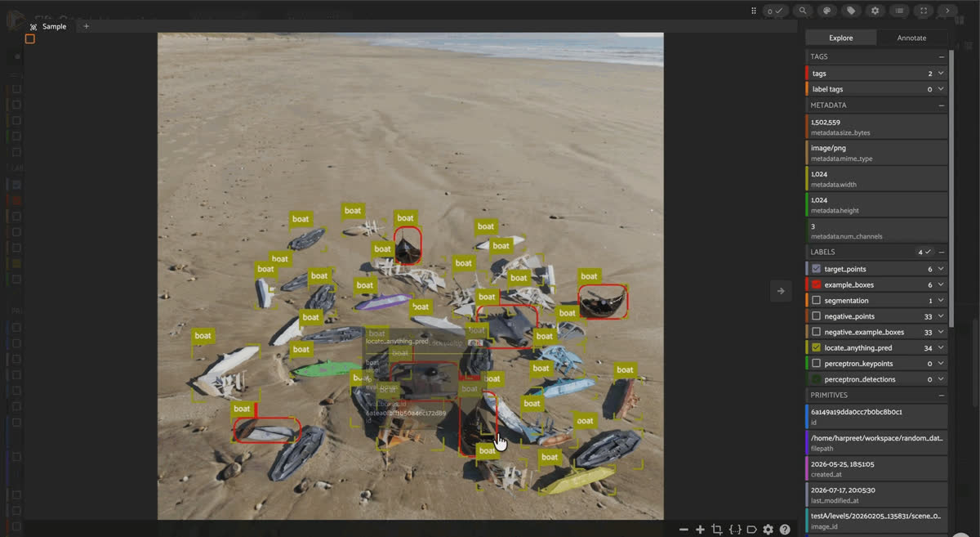The width and height of the screenshot is (980, 537).
Task: Click the Sample panel tab icon
Action: 33,27
